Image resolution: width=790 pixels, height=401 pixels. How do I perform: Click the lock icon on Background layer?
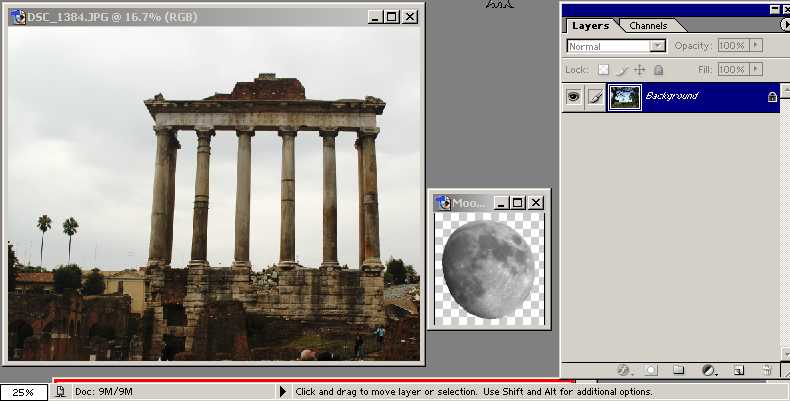(x=771, y=97)
